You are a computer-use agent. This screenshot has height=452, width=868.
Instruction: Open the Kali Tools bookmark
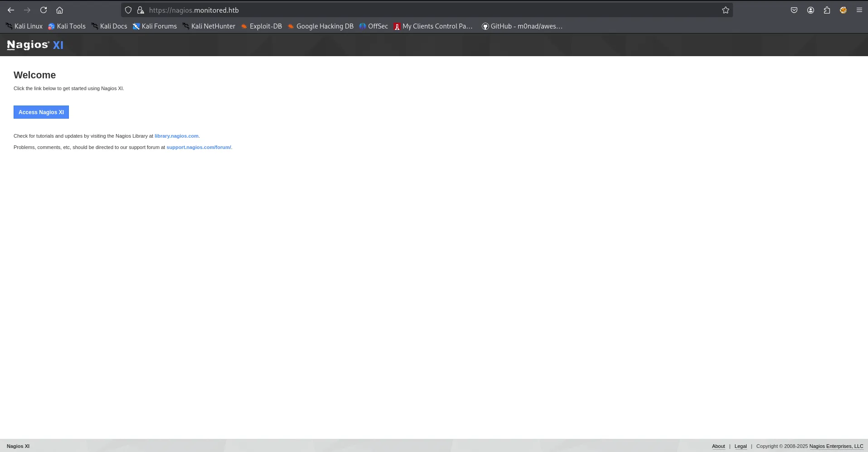[67, 26]
